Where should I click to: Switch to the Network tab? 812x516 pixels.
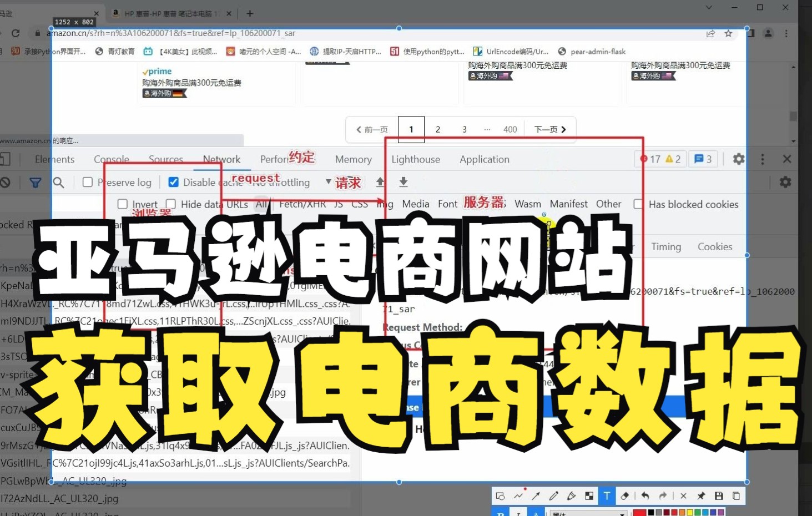pyautogui.click(x=221, y=159)
